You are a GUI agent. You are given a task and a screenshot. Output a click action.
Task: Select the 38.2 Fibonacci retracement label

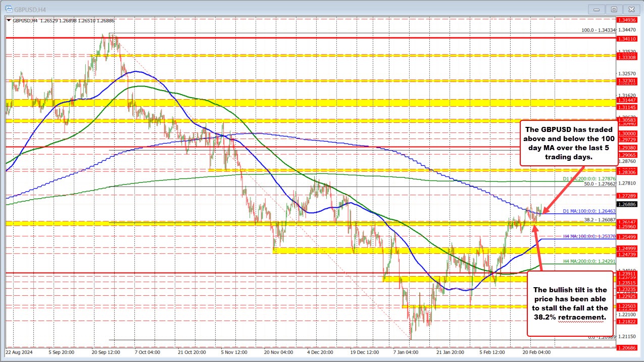click(x=600, y=219)
